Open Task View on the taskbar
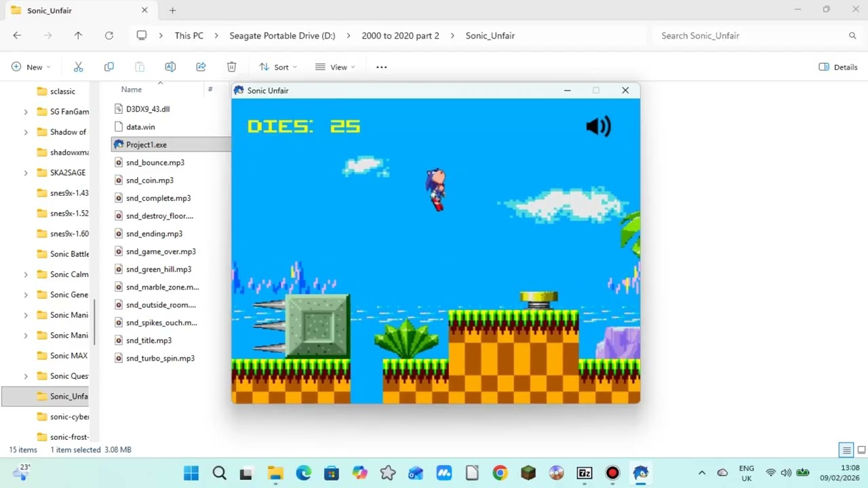 245,472
